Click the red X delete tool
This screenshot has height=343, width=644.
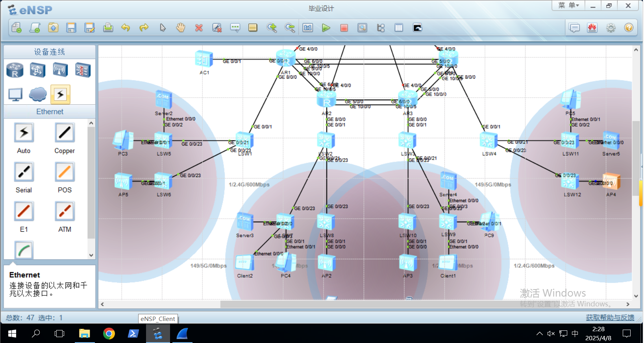pos(199,28)
